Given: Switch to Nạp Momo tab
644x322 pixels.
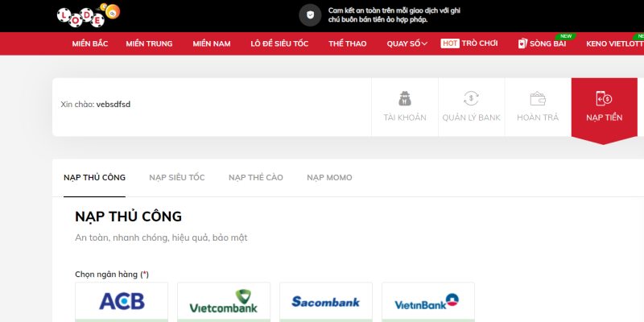Looking at the screenshot, I should (x=329, y=177).
